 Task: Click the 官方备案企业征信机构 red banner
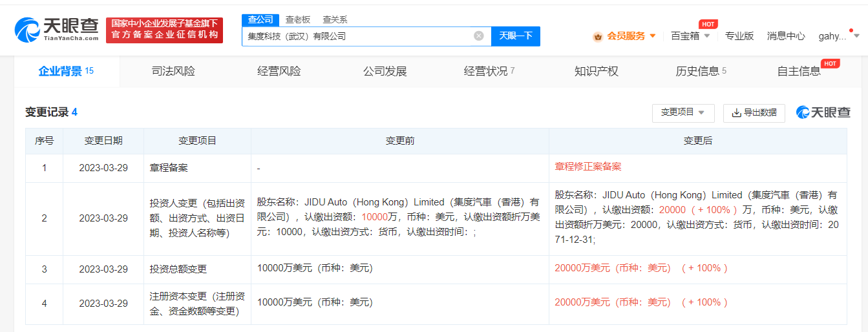point(164,30)
